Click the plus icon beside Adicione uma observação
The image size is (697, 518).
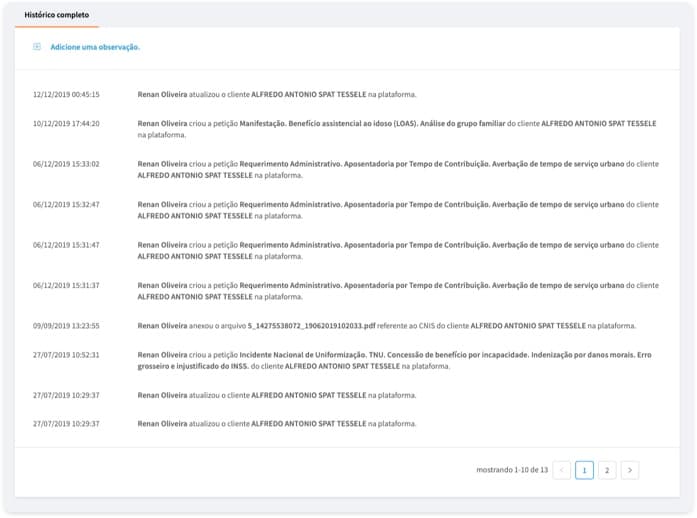pyautogui.click(x=37, y=47)
